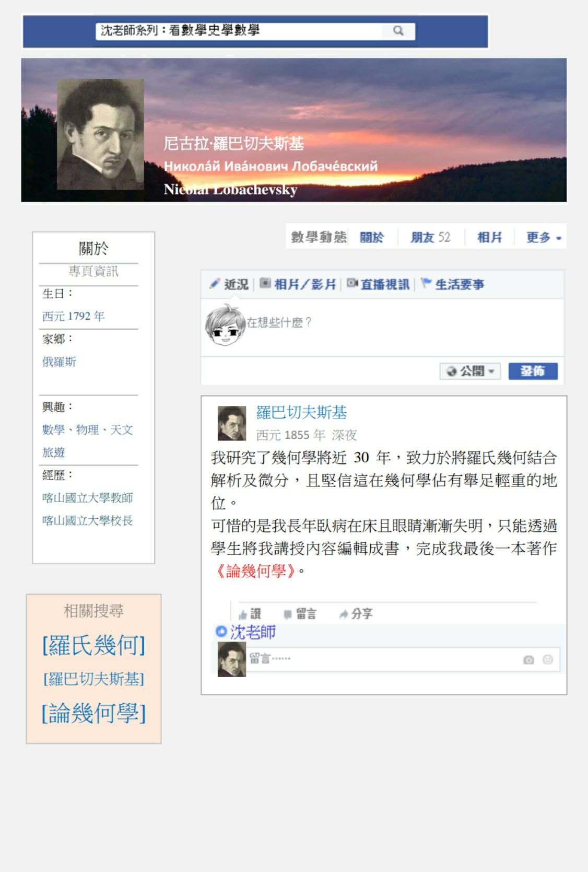Switch to the 相片 tab
The height and width of the screenshot is (872, 588).
(x=489, y=237)
